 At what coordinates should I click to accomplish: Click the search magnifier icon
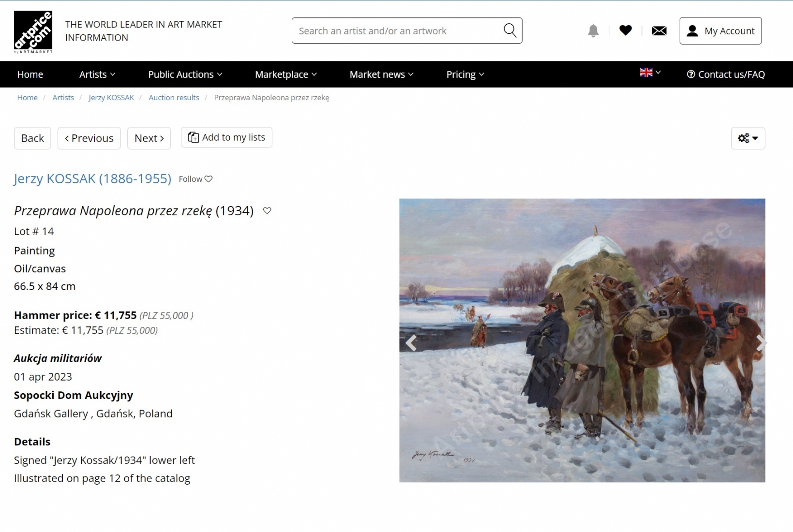pyautogui.click(x=510, y=30)
